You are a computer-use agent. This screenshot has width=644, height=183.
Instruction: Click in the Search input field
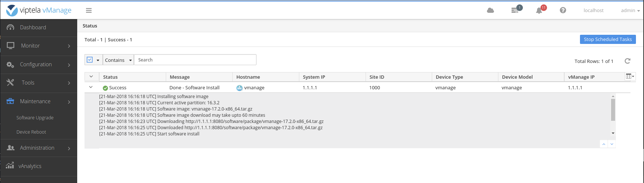(195, 60)
